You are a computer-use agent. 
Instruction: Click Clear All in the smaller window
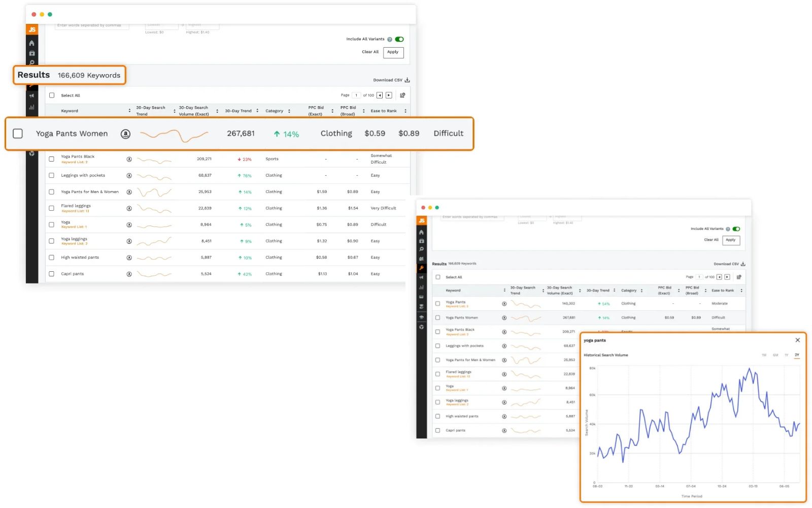711,240
